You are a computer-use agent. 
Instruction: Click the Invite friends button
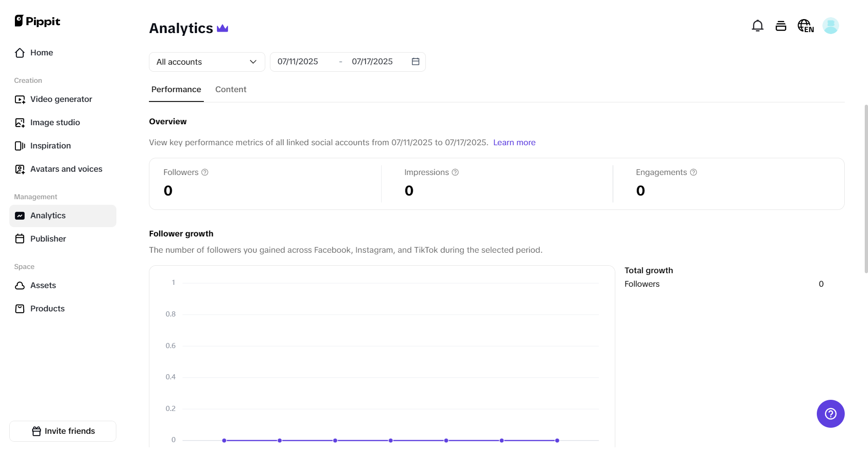click(62, 431)
